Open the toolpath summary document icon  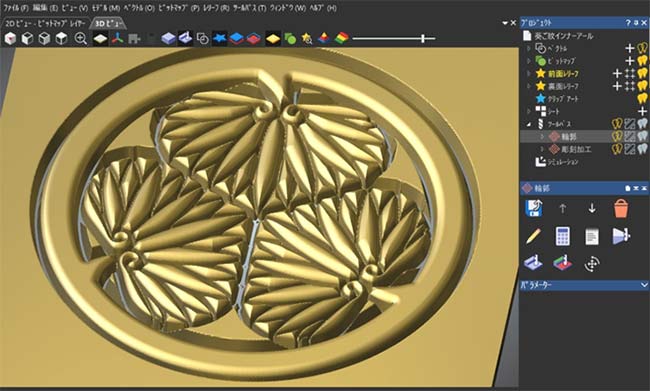click(592, 237)
